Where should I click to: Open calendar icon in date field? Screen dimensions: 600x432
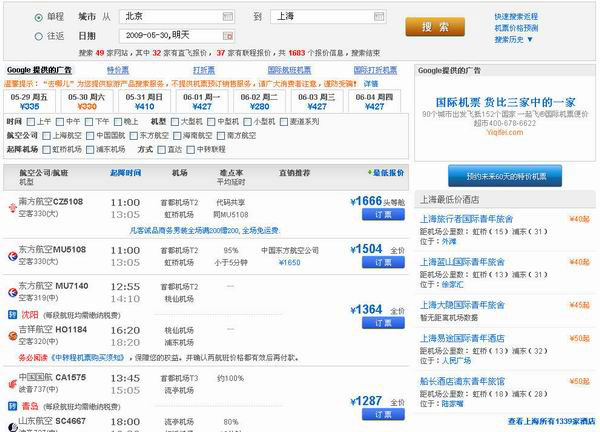[228, 36]
